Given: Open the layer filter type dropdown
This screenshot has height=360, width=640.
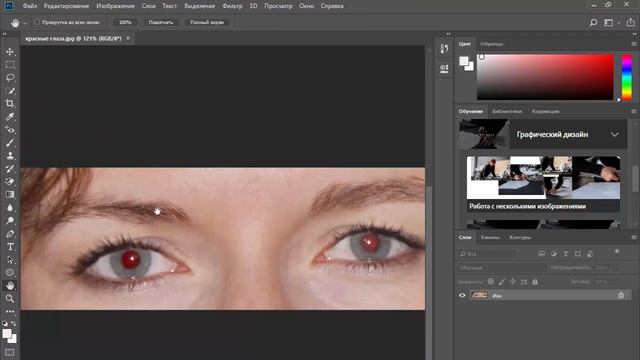Looking at the screenshot, I should [x=487, y=254].
